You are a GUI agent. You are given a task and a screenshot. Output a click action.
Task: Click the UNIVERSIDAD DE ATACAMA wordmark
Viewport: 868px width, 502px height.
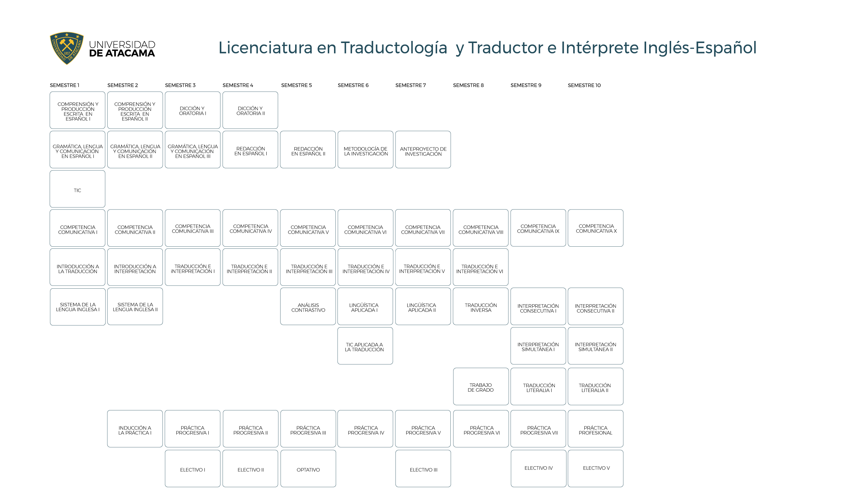click(122, 49)
